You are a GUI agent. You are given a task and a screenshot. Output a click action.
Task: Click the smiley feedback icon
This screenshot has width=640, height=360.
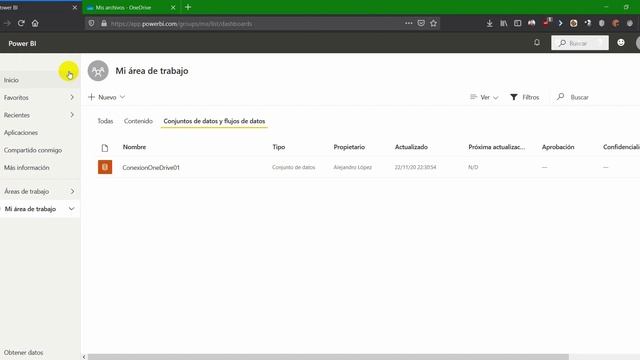(x=621, y=42)
